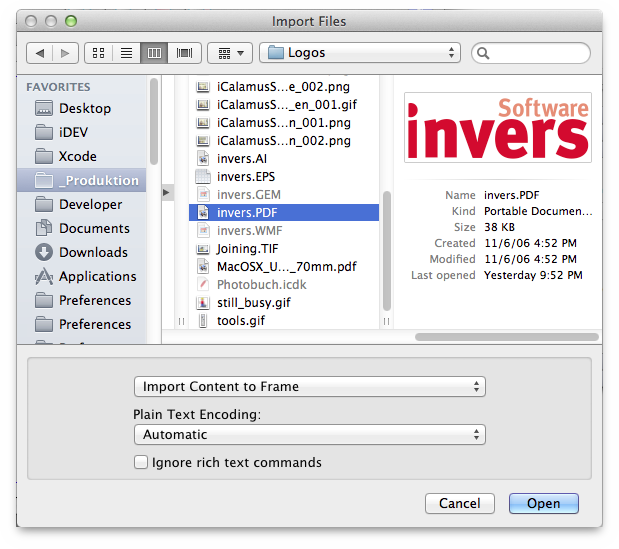
Task: Switch to Cover Flow view
Action: pos(183,53)
